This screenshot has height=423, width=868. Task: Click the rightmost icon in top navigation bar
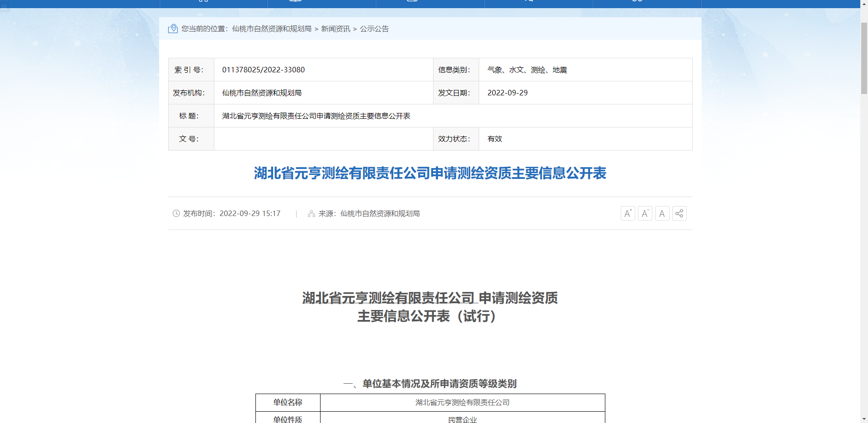(x=637, y=1)
